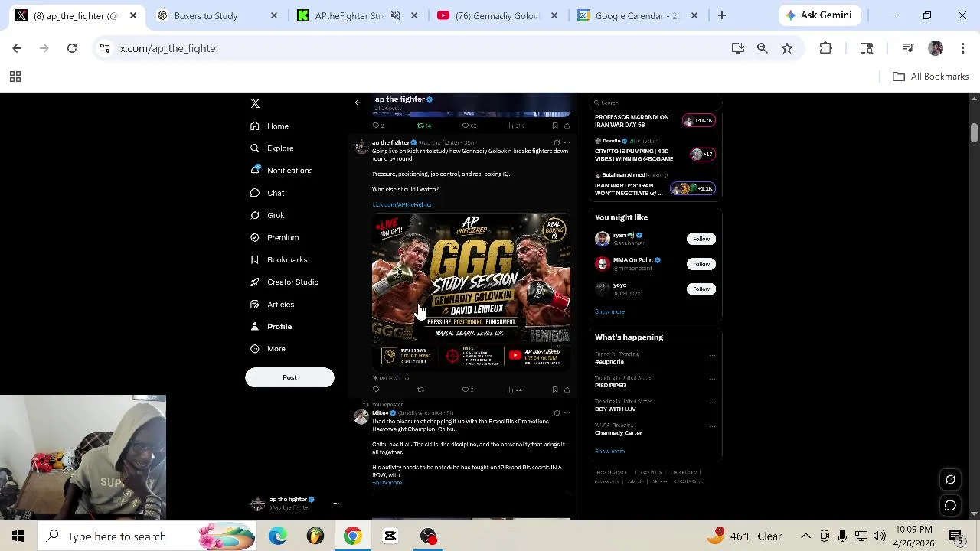
Task: Open the kick.com/APtheFighter link
Action: click(402, 204)
